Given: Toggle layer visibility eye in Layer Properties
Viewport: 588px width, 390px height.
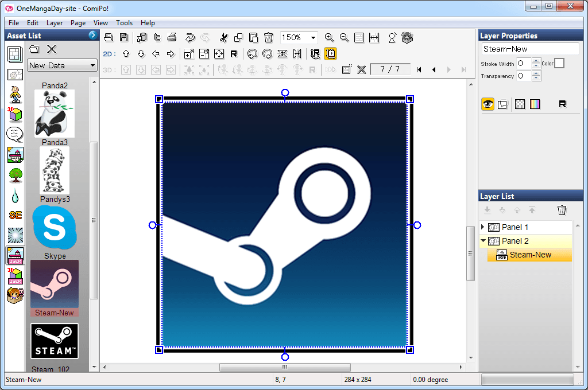Looking at the screenshot, I should [x=488, y=104].
